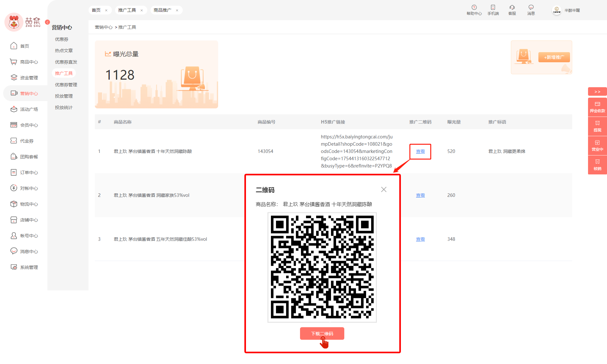Screen dimensions: 607x364
Task: Open 帮助中心 help icon in header
Action: point(474,7)
